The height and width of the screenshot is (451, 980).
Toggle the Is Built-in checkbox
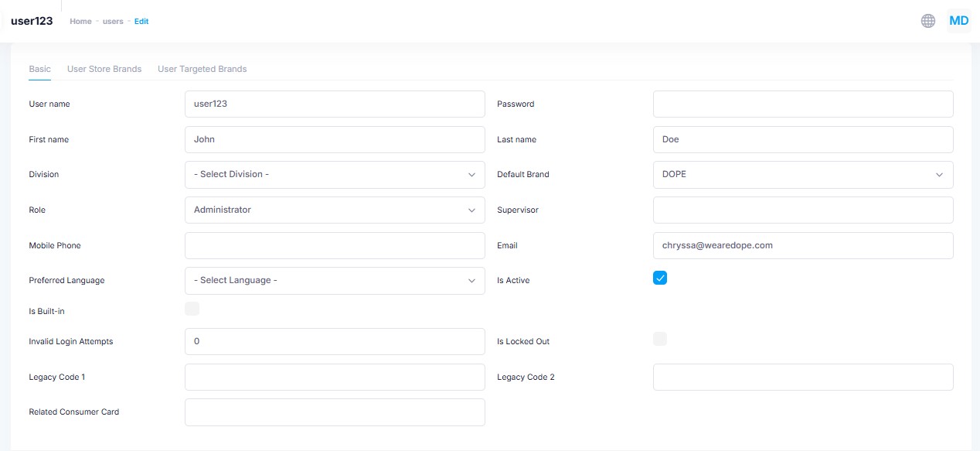pos(192,309)
